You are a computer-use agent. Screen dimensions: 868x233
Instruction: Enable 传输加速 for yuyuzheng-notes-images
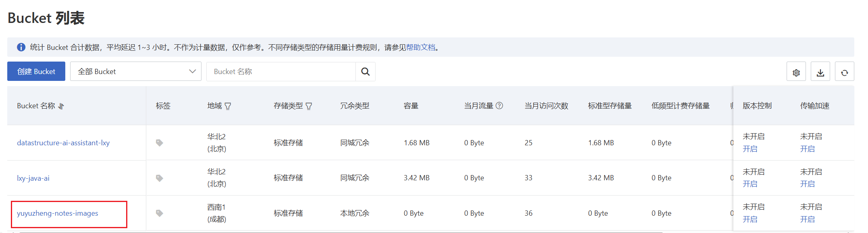tap(807, 219)
